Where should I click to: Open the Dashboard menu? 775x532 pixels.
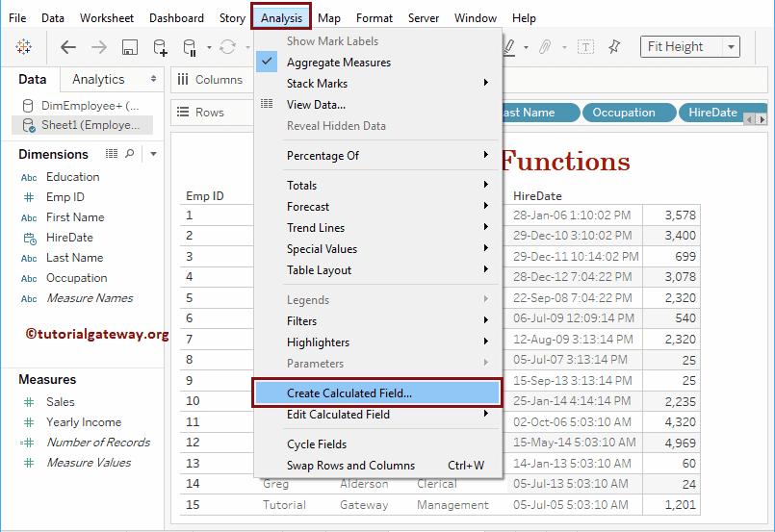point(176,18)
